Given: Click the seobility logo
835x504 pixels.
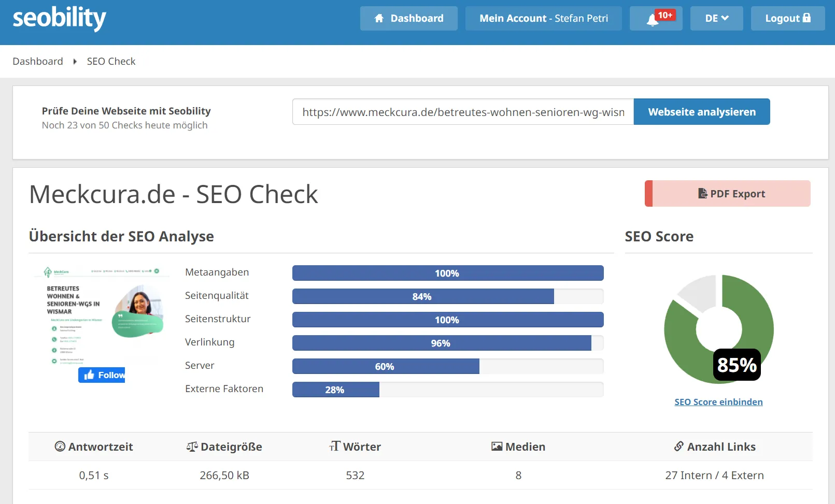Looking at the screenshot, I should pyautogui.click(x=59, y=19).
